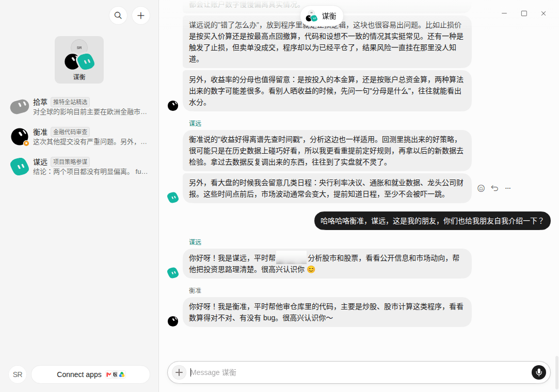Open the 谋衡 group card in sidebar
559x392 pixels.
click(x=79, y=59)
